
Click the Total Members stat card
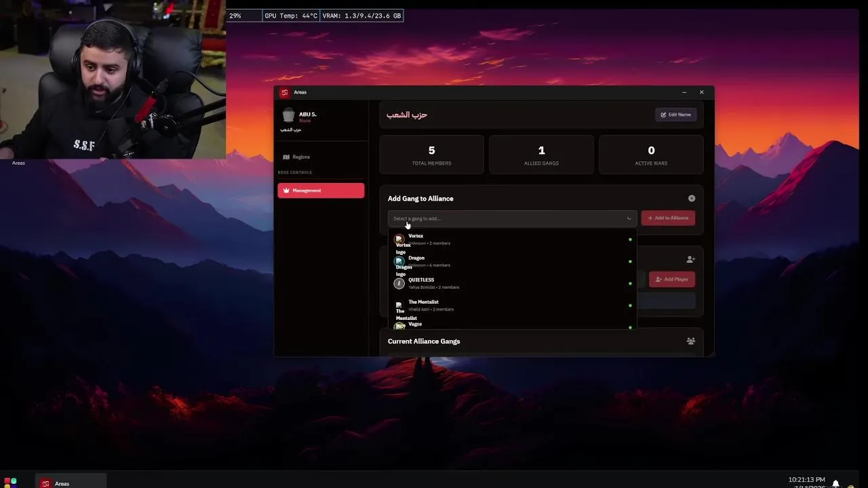pyautogui.click(x=431, y=155)
